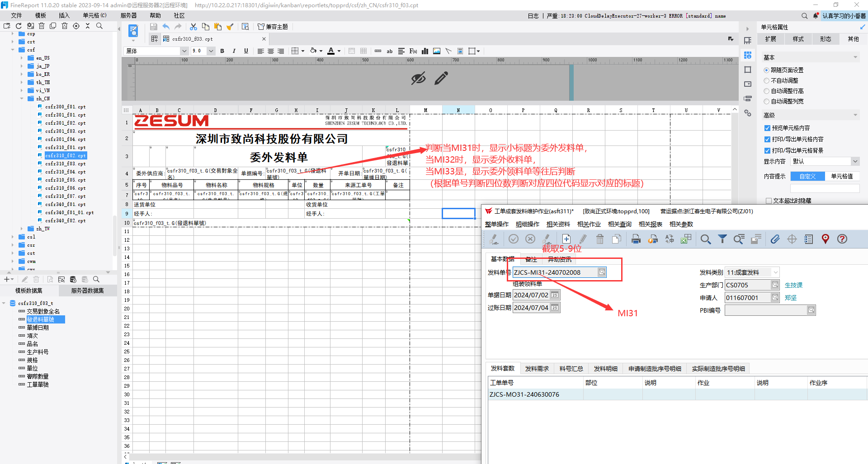Click the font color A swatch
Screen dimensions: 868x464
331,51
